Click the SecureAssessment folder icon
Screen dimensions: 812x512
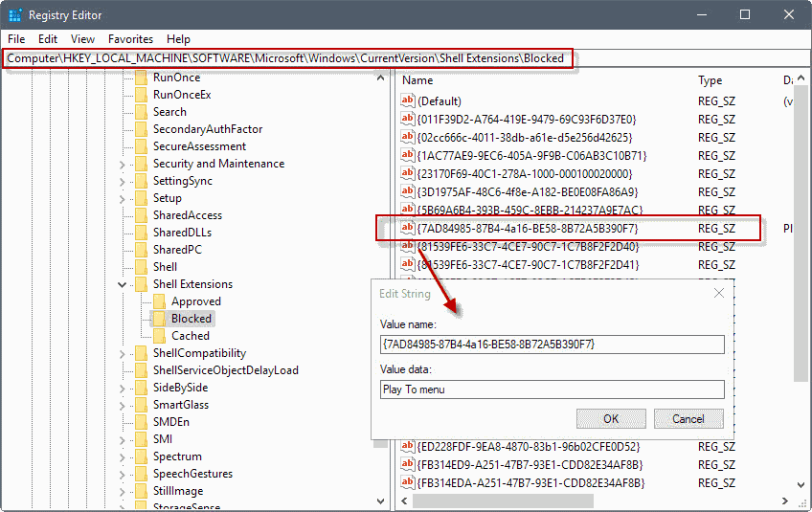[141, 146]
